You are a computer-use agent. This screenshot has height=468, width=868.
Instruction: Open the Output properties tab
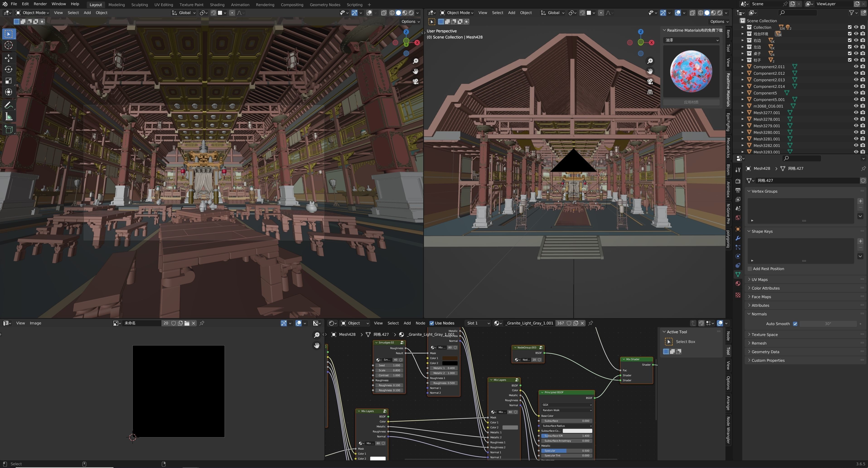tap(738, 190)
